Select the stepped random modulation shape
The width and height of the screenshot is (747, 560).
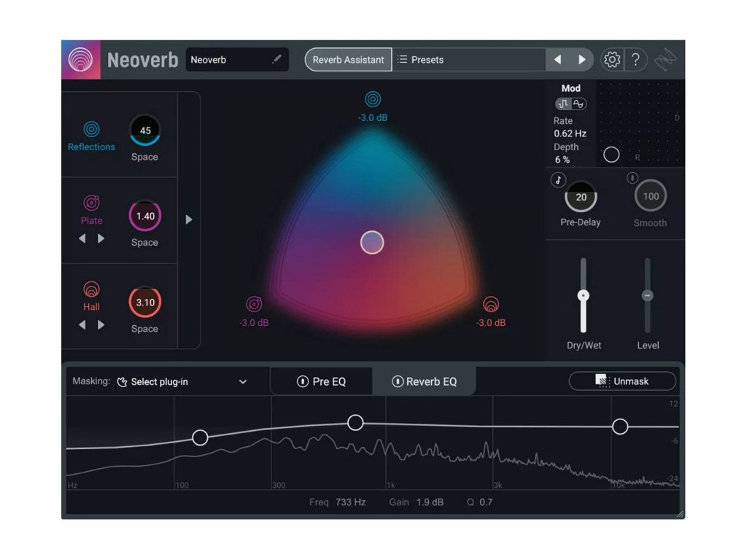tap(564, 104)
